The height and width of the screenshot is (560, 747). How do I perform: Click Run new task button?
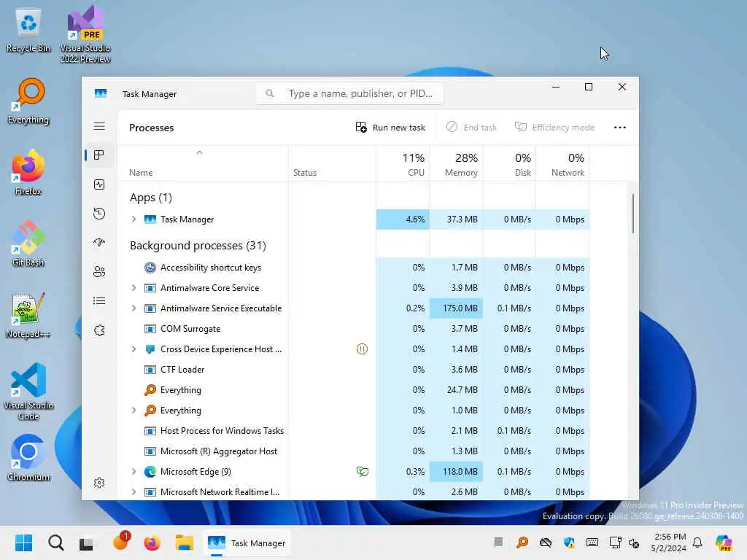390,128
